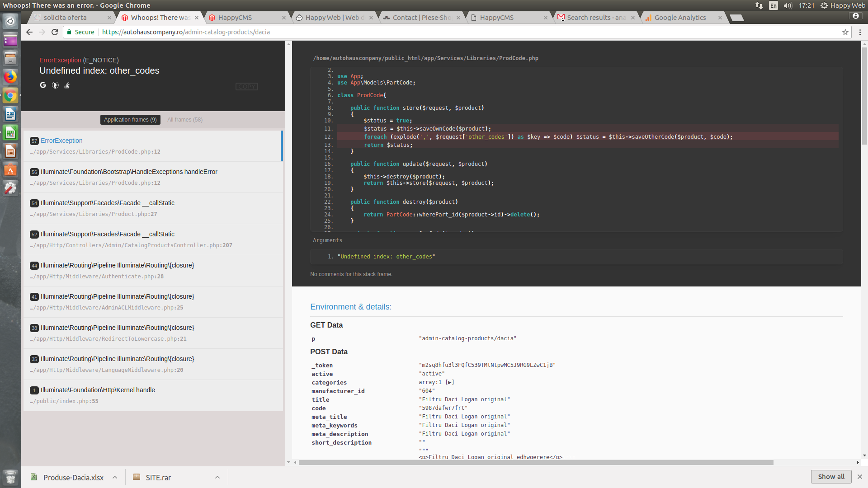Open frame 54 Product.php:27
This screenshot has width=868, height=488.
153,208
